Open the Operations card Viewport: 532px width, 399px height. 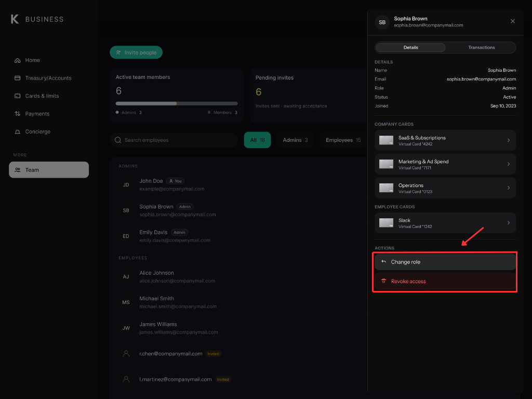445,188
